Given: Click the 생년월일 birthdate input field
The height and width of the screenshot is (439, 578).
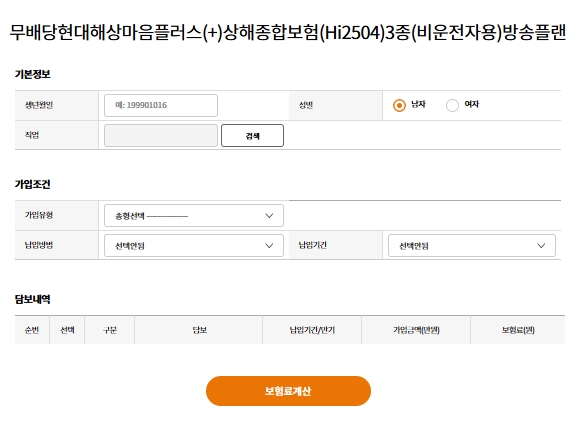Looking at the screenshot, I should pos(161,105).
